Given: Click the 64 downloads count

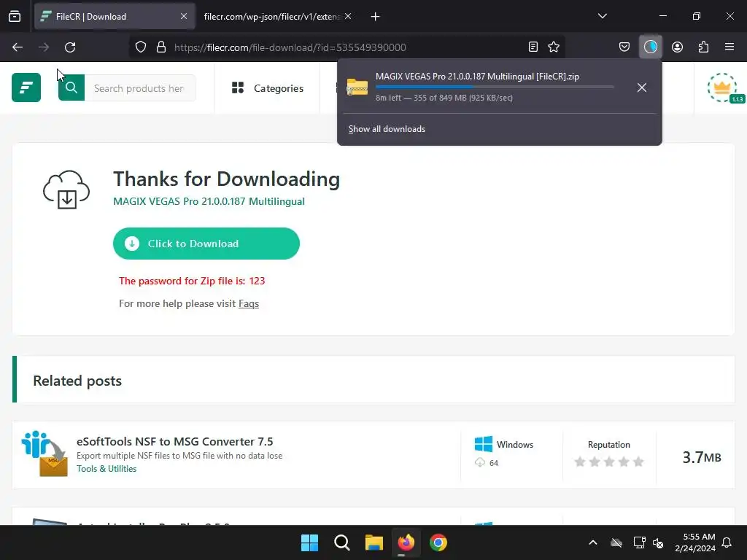Looking at the screenshot, I should (x=494, y=463).
